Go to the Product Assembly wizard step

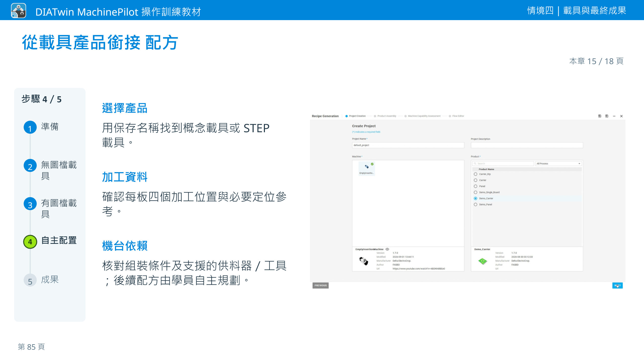(x=385, y=116)
